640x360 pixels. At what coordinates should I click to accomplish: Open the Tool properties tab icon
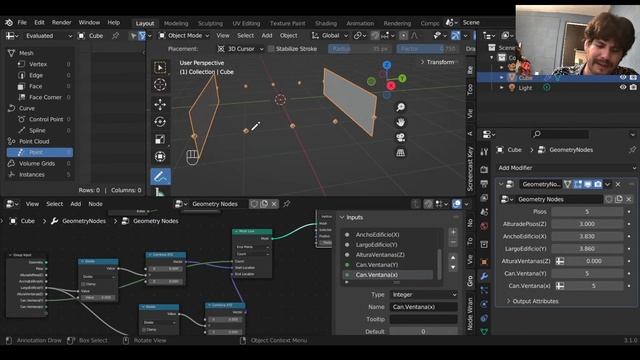click(x=484, y=152)
